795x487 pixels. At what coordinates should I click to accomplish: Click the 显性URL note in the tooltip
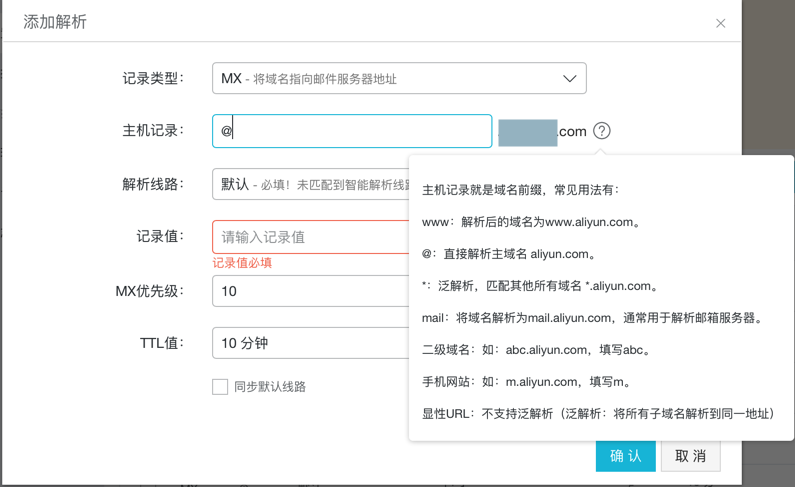tap(598, 413)
